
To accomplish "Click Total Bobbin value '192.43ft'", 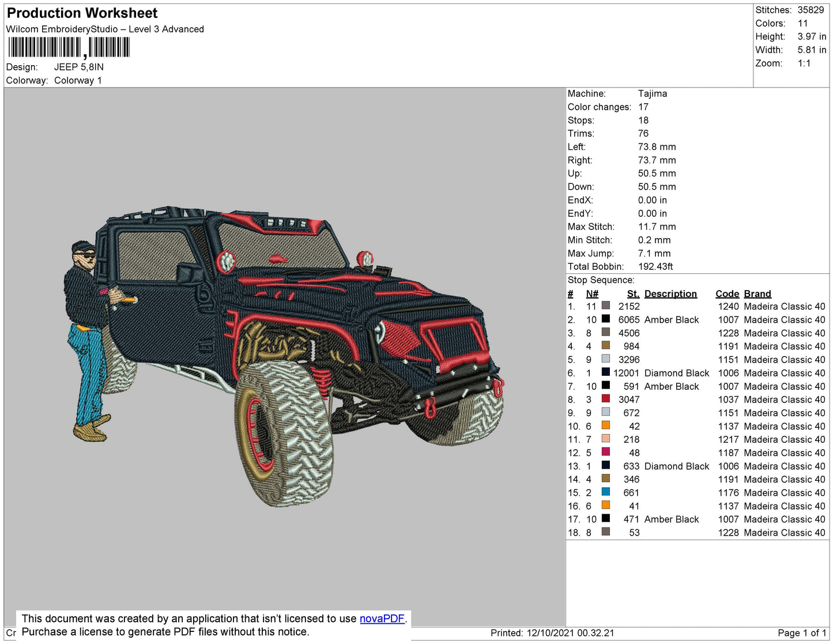I will 655,266.
